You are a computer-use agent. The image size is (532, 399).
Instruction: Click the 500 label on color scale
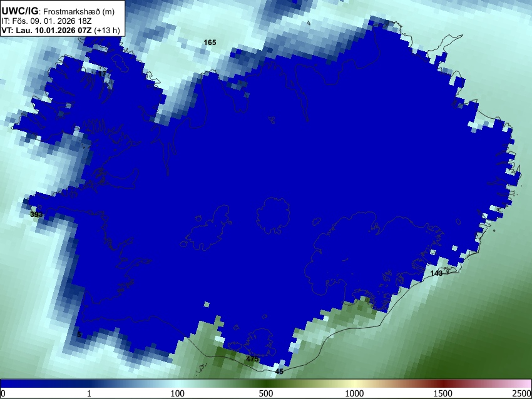tap(266, 393)
